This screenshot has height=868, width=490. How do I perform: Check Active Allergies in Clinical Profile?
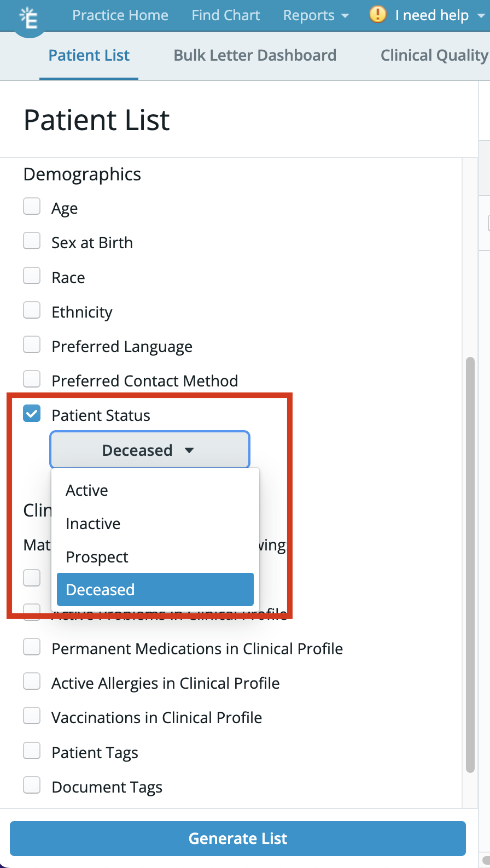[x=32, y=681]
